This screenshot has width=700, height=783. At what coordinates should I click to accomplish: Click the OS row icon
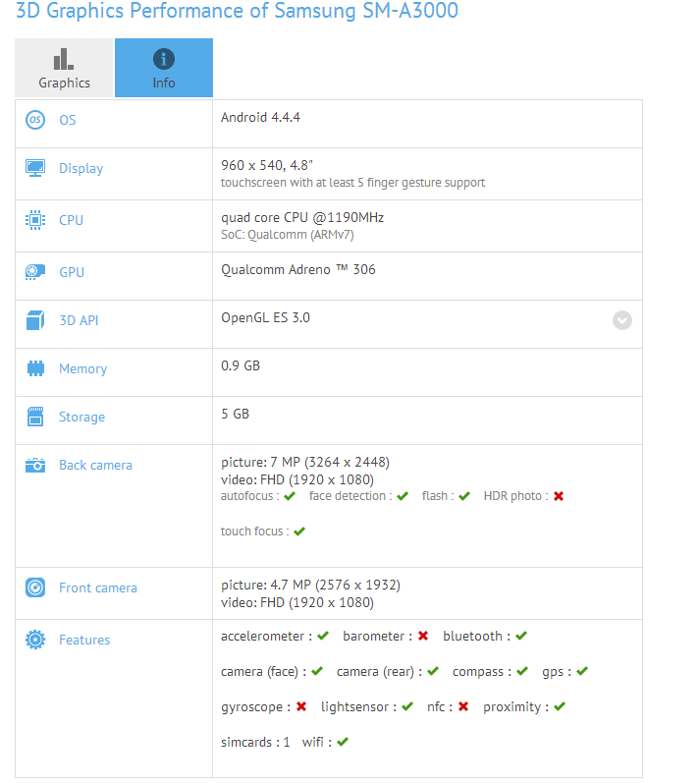[x=35, y=120]
